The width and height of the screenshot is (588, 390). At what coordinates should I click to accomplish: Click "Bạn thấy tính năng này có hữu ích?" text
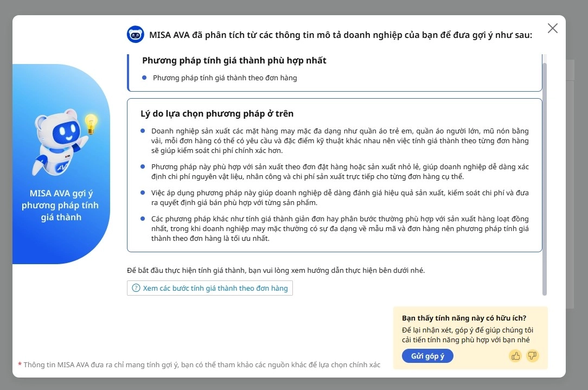click(x=464, y=318)
